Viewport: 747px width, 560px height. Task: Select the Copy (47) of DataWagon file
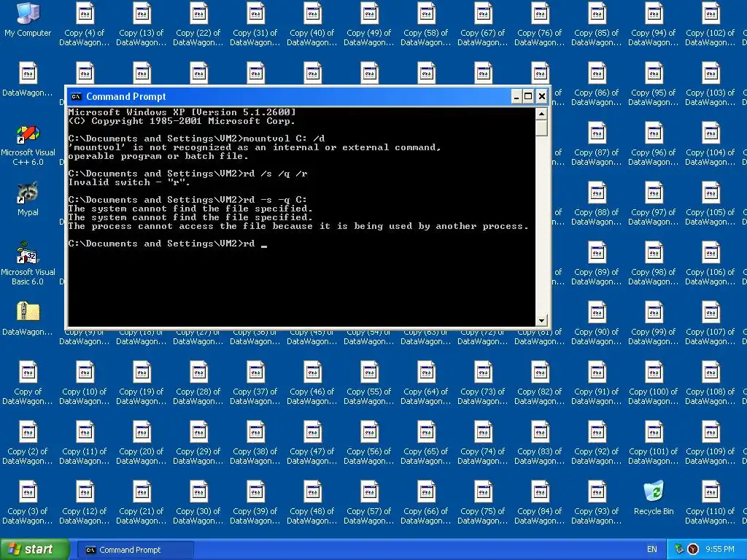(312, 443)
